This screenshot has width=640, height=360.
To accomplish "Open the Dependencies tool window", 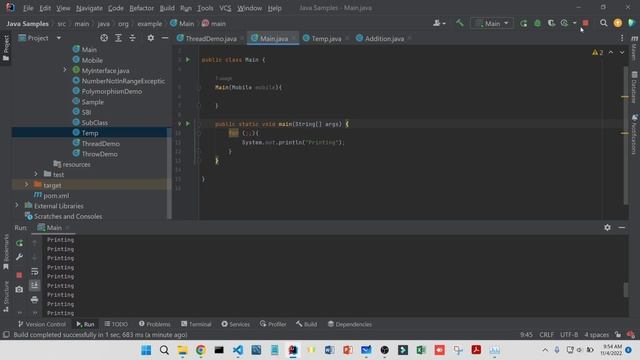I will (x=350, y=324).
